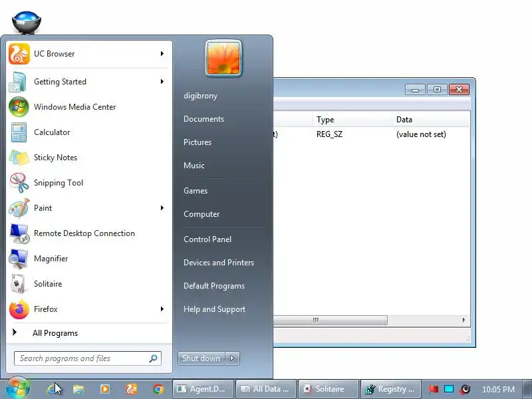
Task: Expand the Firefox jump list arrow
Action: click(x=162, y=309)
